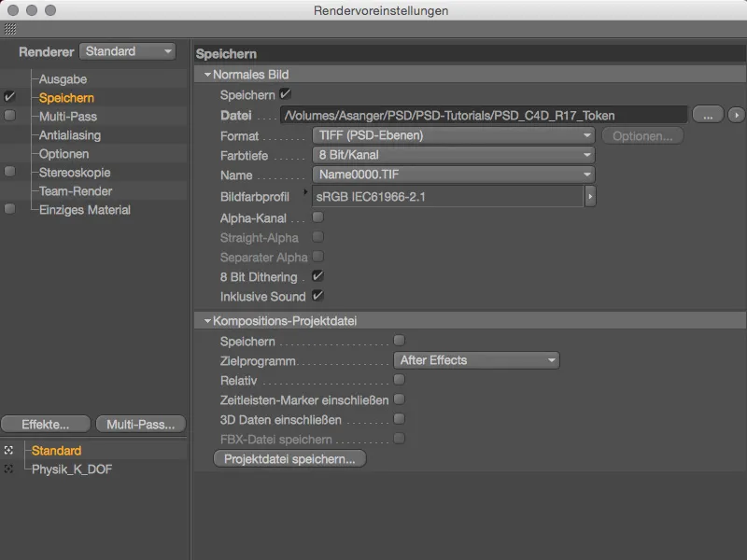Open the arrow menu right of the file path
Screen dimensions: 747x560
(x=737, y=115)
